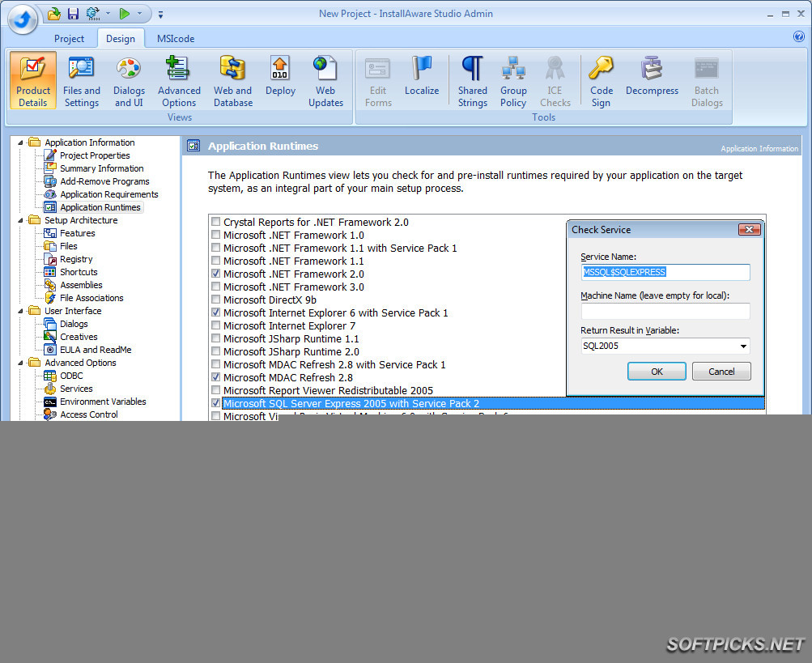Open Web Updates view
The height and width of the screenshot is (663, 812).
tap(325, 81)
